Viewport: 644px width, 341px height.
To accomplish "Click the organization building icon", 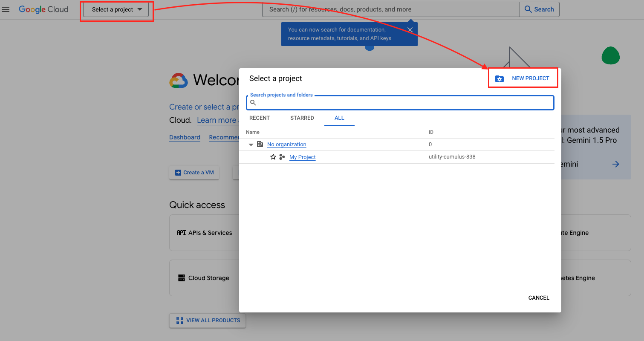I will (260, 144).
